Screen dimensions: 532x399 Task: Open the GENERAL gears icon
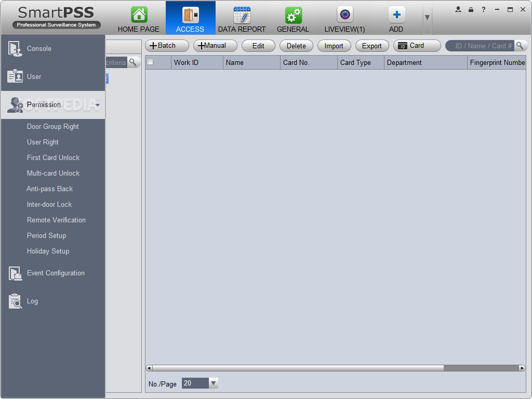(293, 15)
